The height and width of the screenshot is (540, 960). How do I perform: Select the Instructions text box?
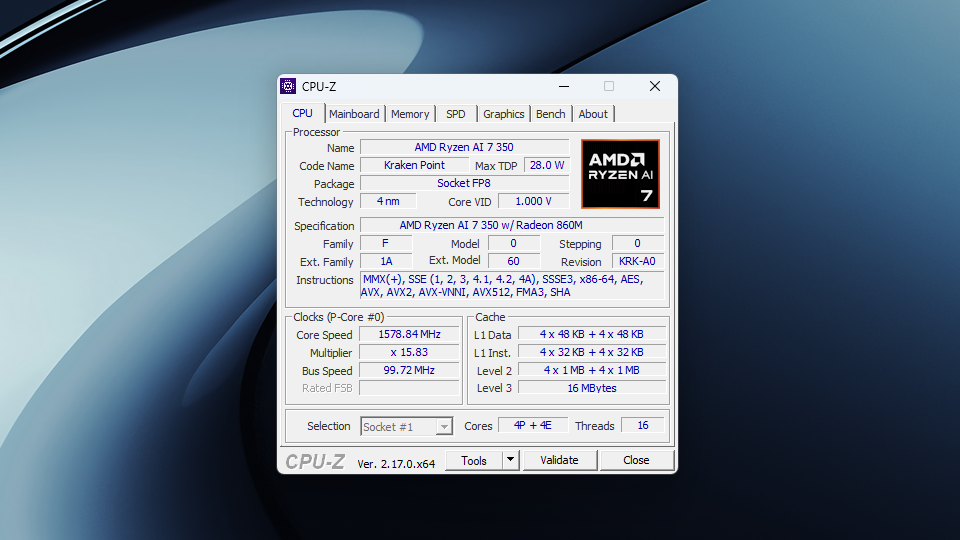[x=512, y=286]
